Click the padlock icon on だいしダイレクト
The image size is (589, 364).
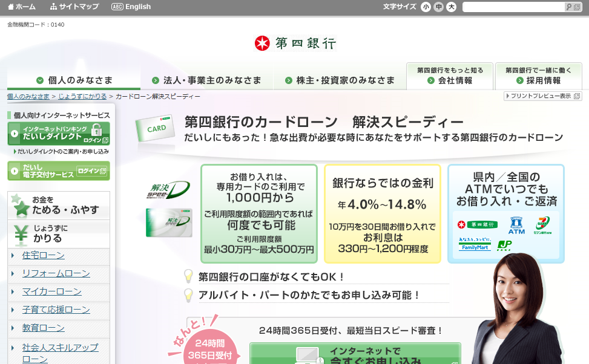[96, 129]
